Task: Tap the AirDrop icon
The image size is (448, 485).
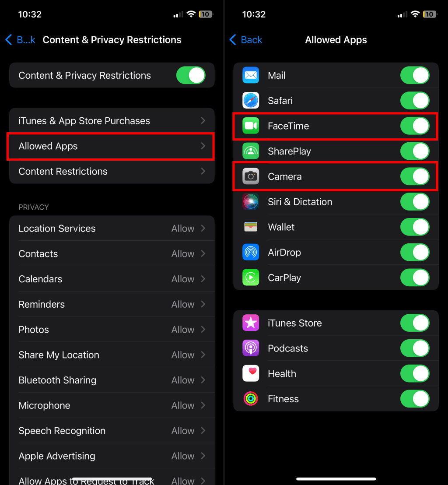Action: click(x=250, y=253)
